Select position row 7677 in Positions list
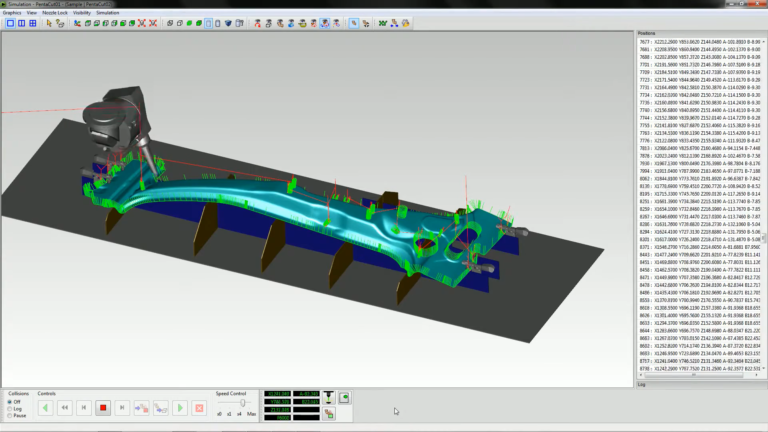 click(x=699, y=42)
